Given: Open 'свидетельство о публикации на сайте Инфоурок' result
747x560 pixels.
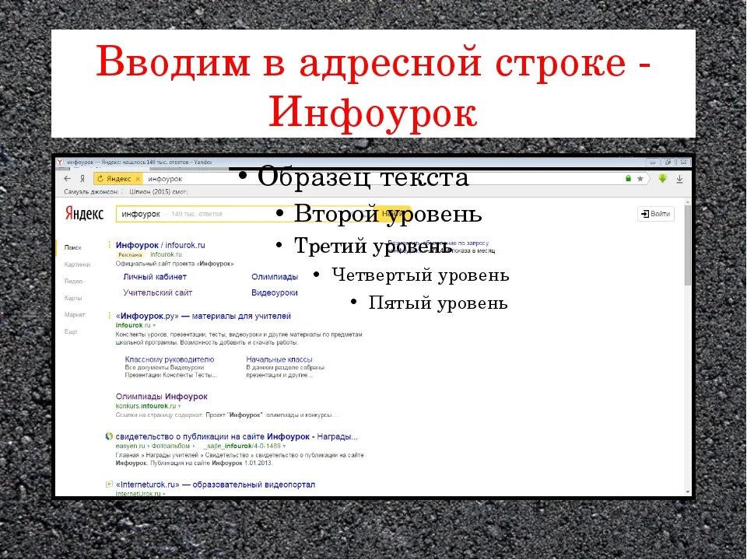Looking at the screenshot, I should click(x=237, y=436).
